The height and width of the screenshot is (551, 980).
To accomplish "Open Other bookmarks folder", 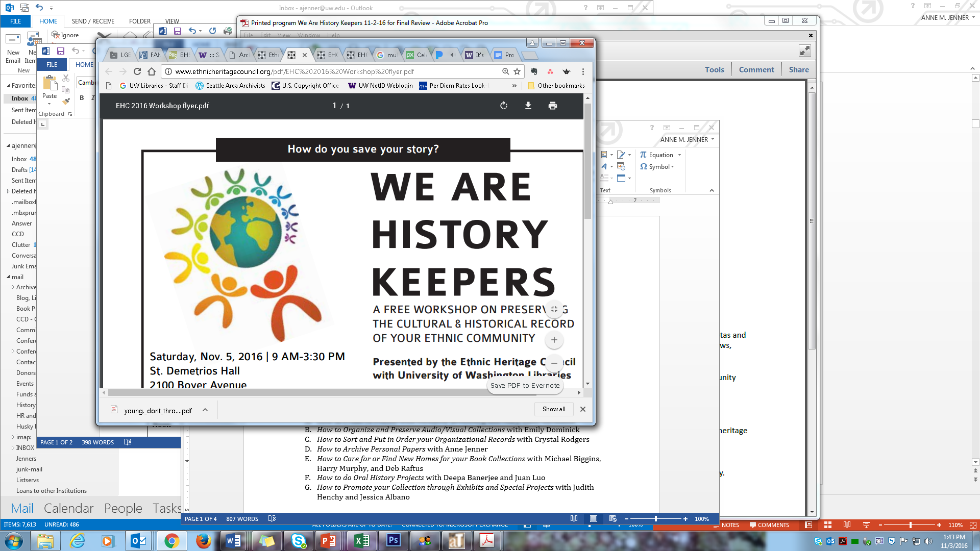I will pos(556,86).
